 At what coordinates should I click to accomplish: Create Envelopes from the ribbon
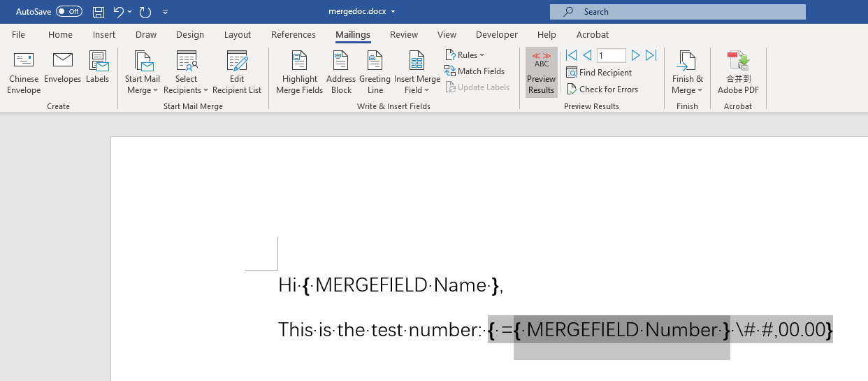coord(63,68)
